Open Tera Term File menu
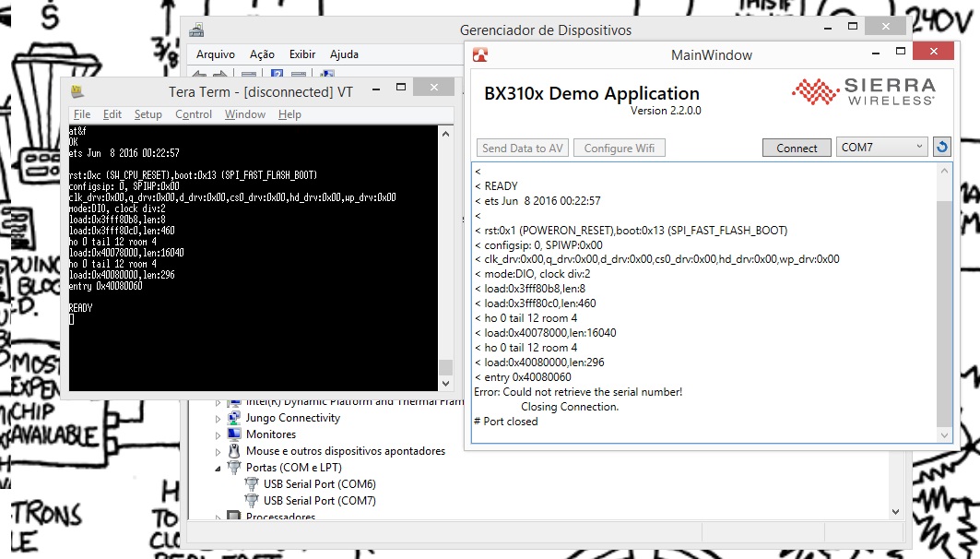This screenshot has height=559, width=980. pyautogui.click(x=82, y=113)
